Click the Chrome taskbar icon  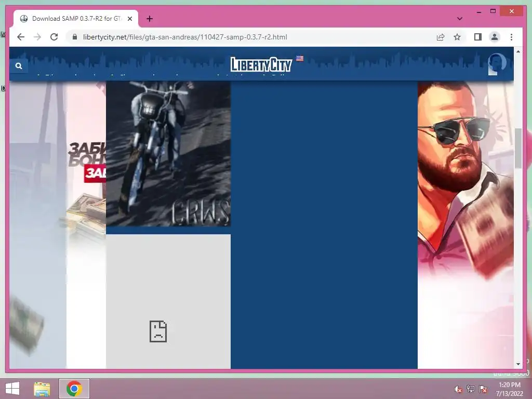click(74, 389)
